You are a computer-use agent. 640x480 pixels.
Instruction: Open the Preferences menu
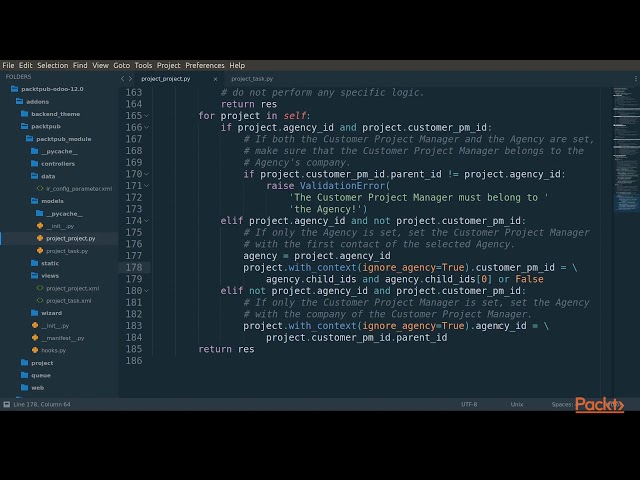point(205,65)
